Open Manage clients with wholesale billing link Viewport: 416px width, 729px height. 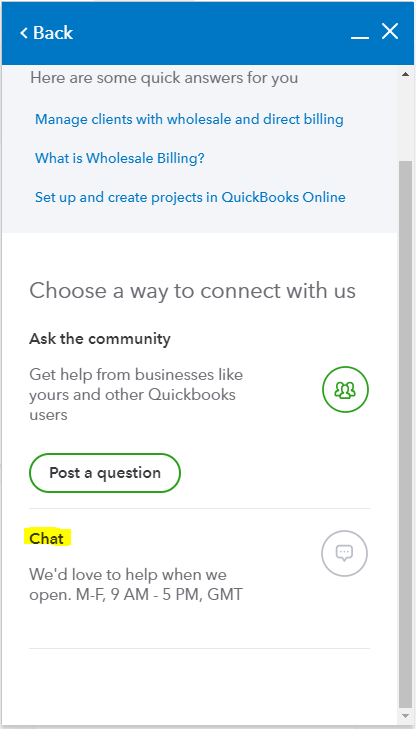tap(189, 119)
